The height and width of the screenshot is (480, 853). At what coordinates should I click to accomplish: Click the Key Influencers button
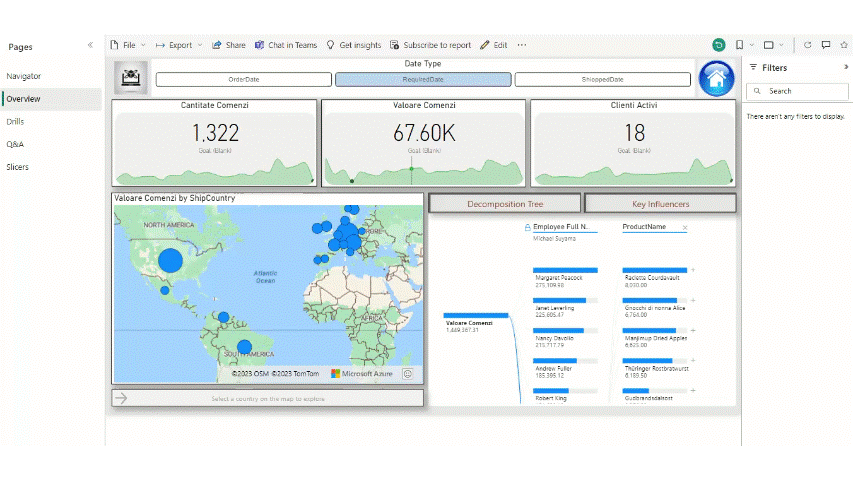660,204
